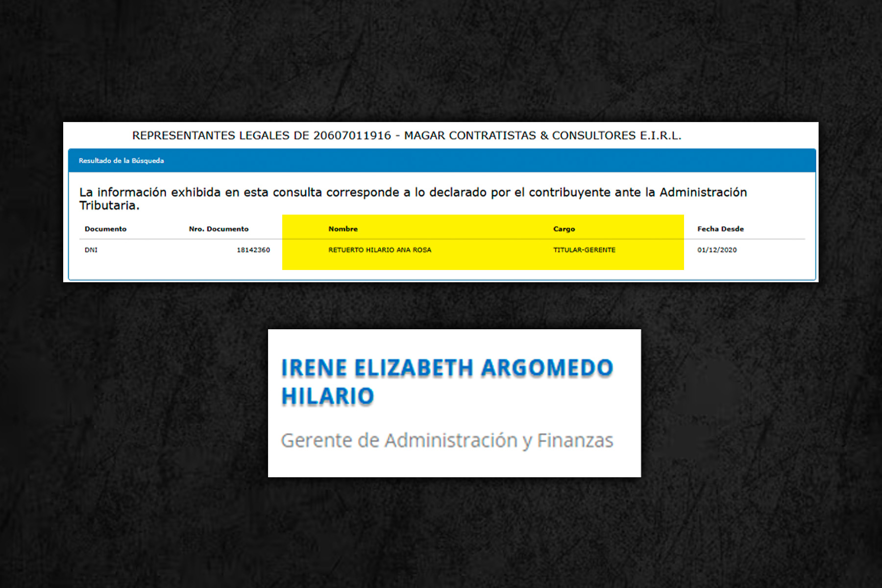Click the IRENE ELIZABETH ARGOMEDO heading line
Image resolution: width=882 pixels, height=588 pixels.
click(x=447, y=368)
